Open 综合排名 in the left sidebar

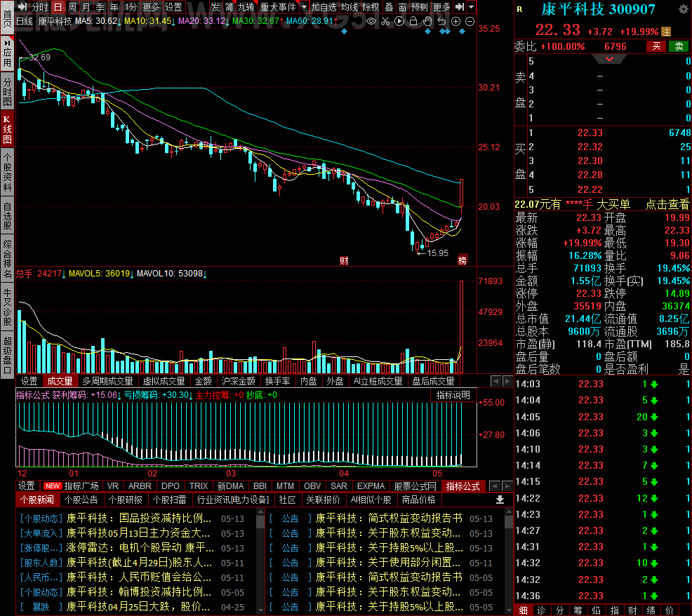click(x=7, y=259)
